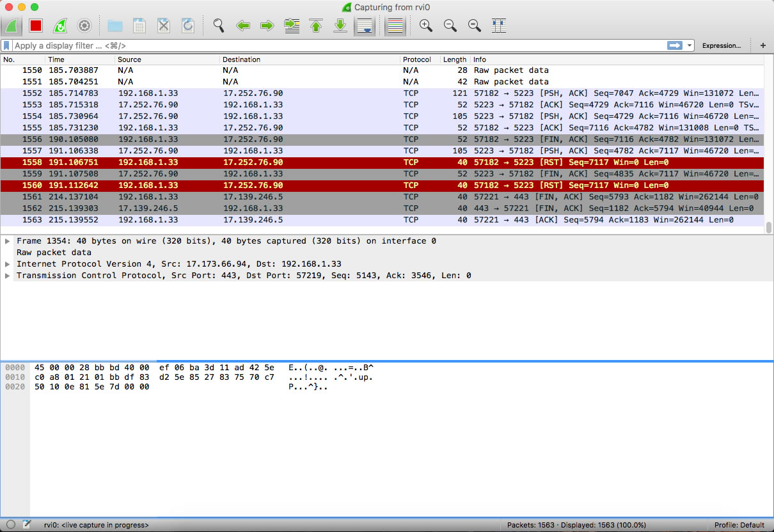Select packet 1550 Raw packet data
Screen dimensions: 774x532
coord(382,70)
